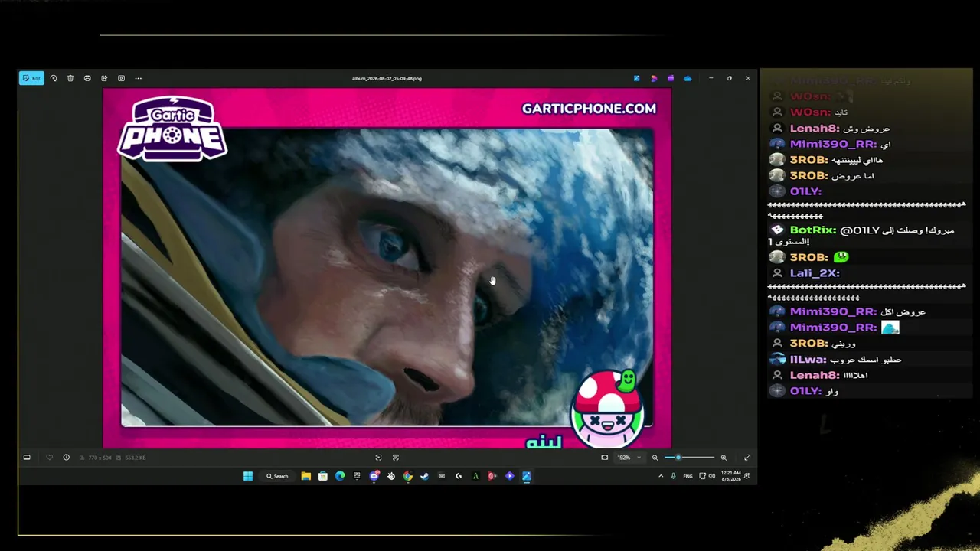Image resolution: width=980 pixels, height=551 pixels.
Task: Click the scan text icon in Photos
Action: coord(396,458)
